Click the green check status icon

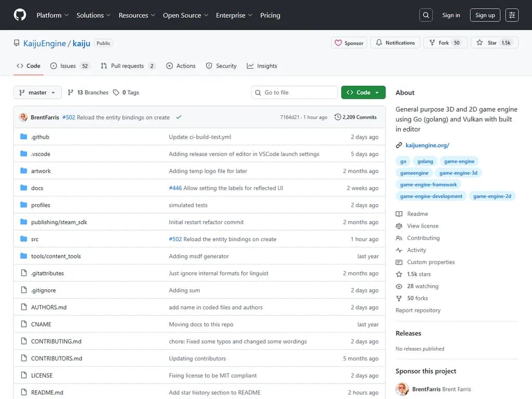(179, 117)
